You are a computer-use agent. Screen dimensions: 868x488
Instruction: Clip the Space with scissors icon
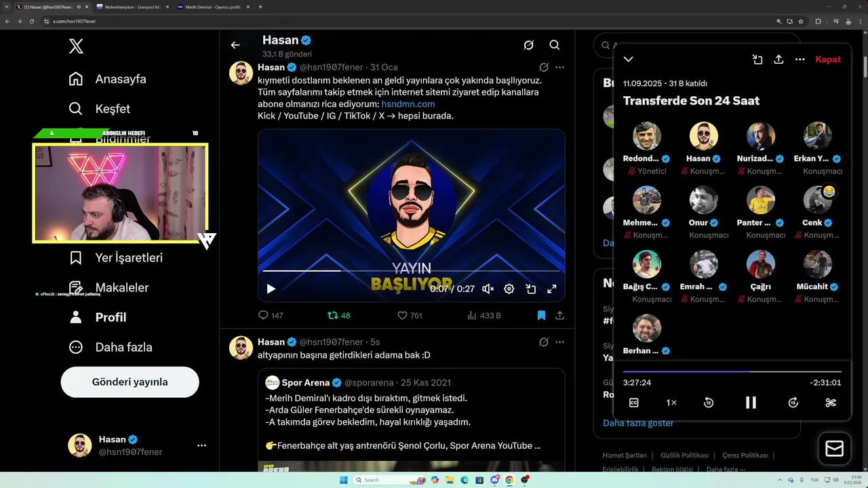tap(831, 403)
